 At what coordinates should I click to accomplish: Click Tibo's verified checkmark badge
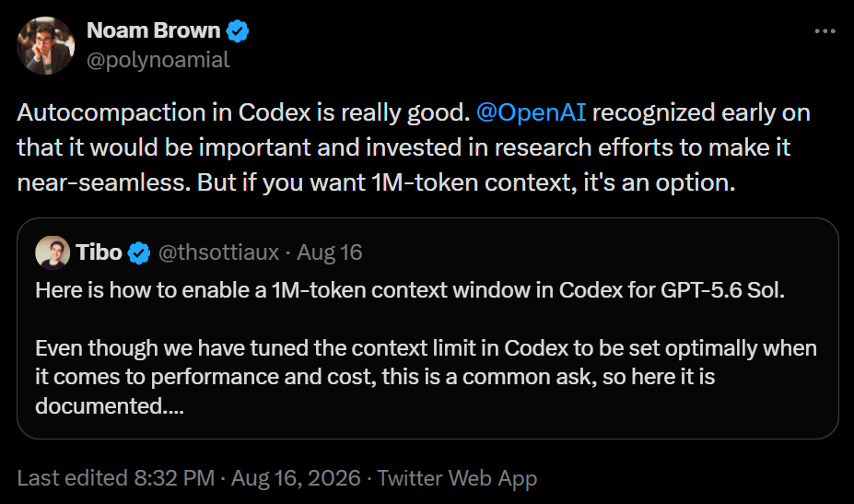139,252
